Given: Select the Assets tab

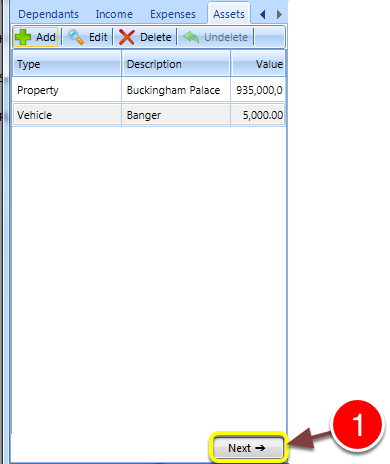Looking at the screenshot, I should pyautogui.click(x=229, y=14).
